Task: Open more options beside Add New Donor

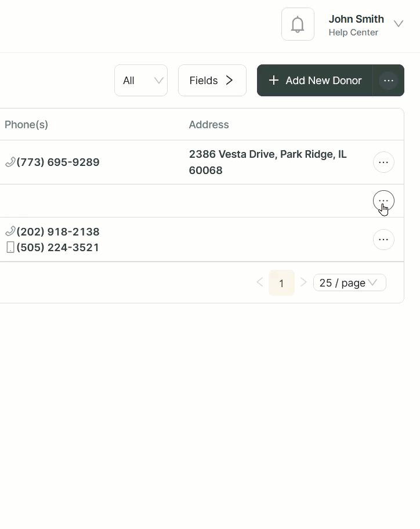Action: pyautogui.click(x=389, y=81)
